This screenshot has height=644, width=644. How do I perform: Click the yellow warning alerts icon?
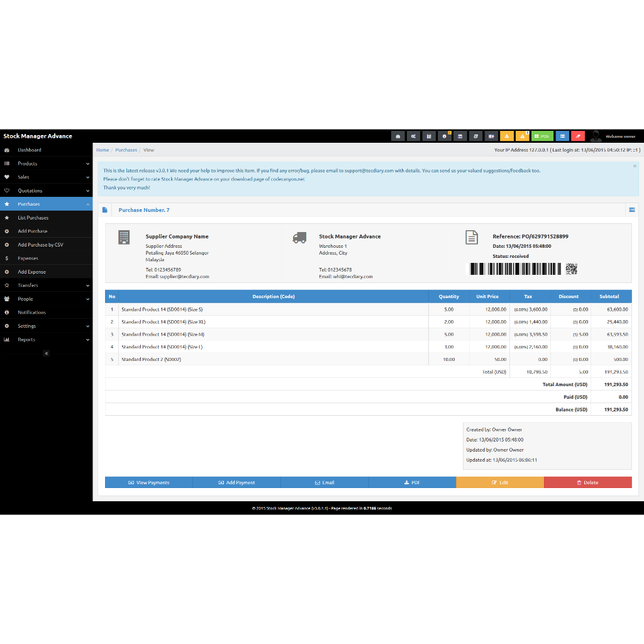point(522,136)
